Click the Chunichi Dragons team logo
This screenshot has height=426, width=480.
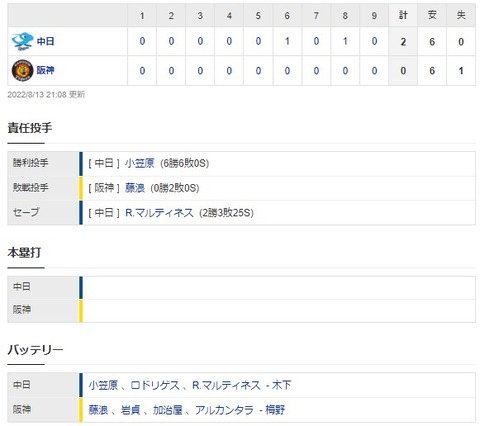tap(22, 41)
